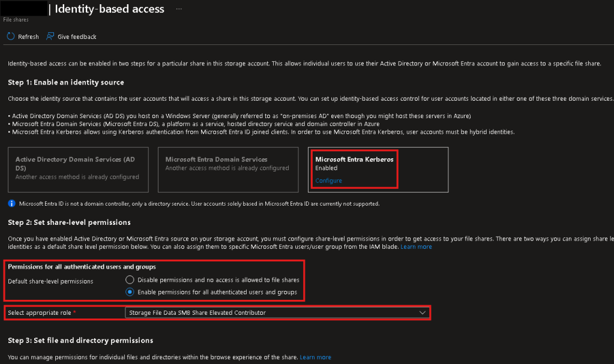
Task: Select Enable permissions for all authenticated users
Action: click(x=130, y=292)
